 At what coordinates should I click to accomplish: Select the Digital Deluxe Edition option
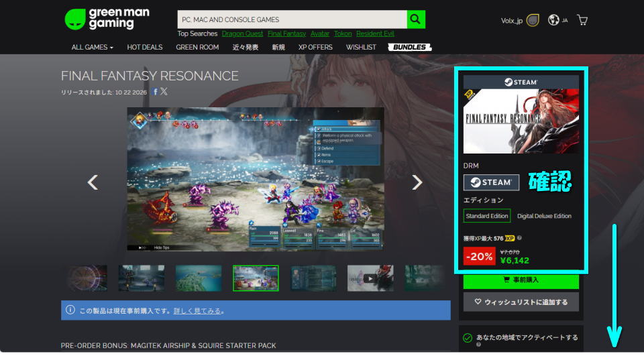[544, 216]
